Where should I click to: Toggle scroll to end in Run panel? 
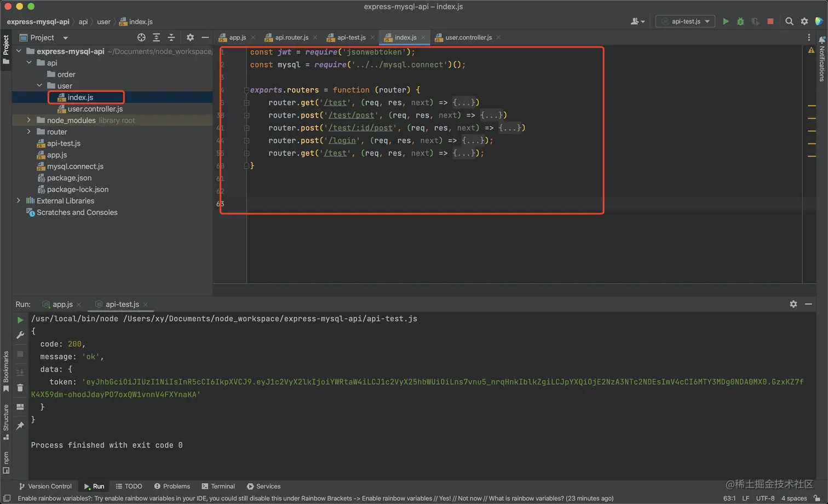pyautogui.click(x=20, y=373)
